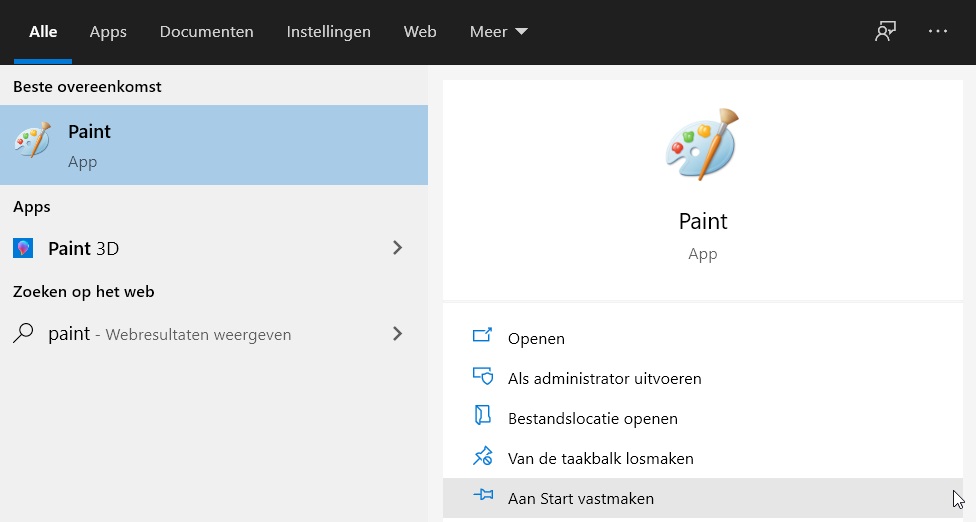Open the three-dots options menu
Image resolution: width=976 pixels, height=522 pixels.
[x=937, y=31]
